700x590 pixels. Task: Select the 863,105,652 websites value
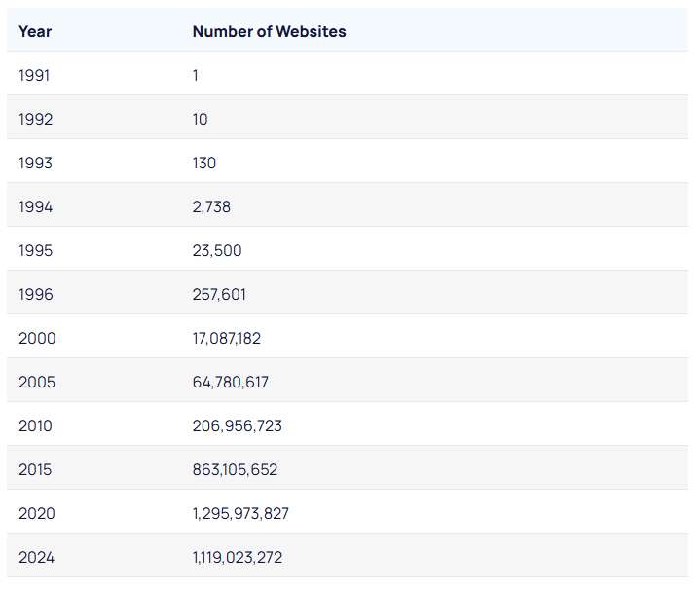coord(235,469)
